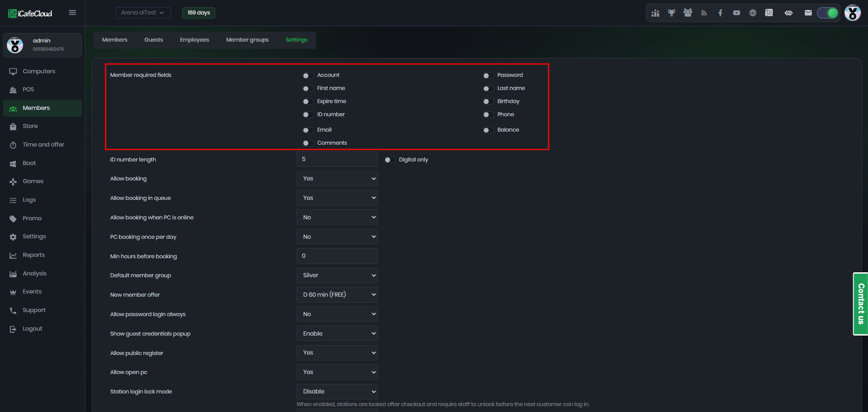Toggle the Expire time required field
868x412 pixels.
point(308,102)
